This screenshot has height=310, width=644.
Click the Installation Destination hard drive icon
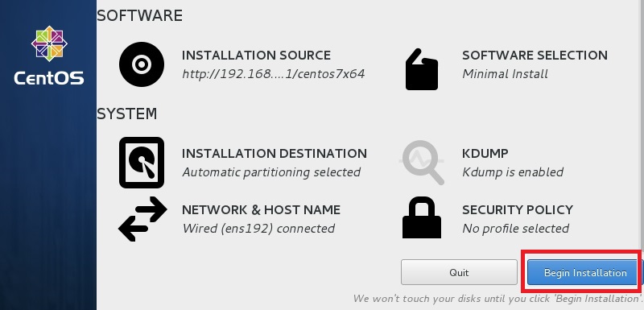click(x=142, y=163)
